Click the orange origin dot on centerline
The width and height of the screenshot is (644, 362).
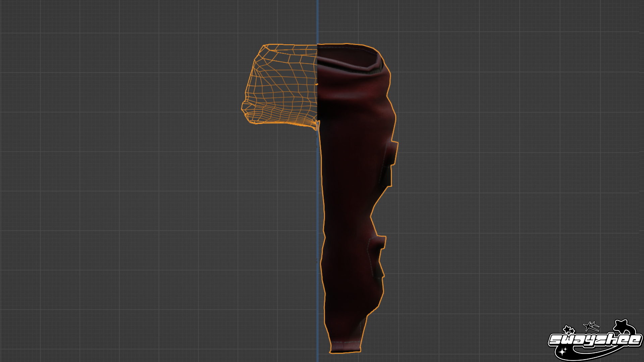(x=316, y=84)
